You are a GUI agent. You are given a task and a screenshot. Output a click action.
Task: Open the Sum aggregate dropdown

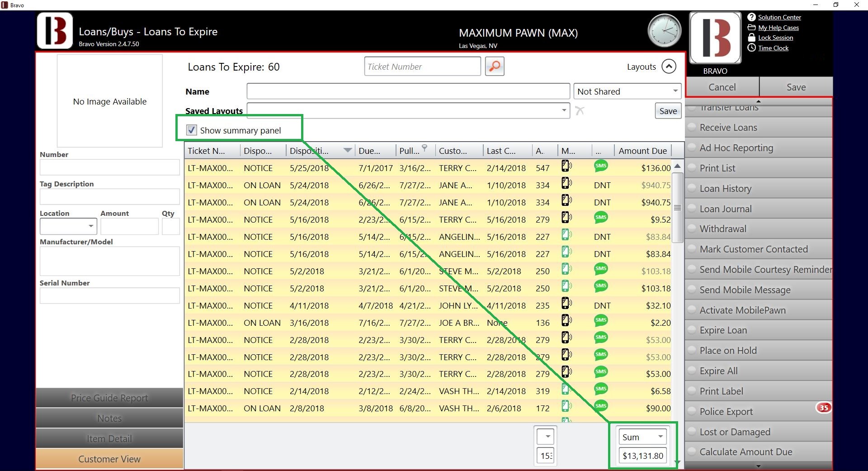(642, 437)
